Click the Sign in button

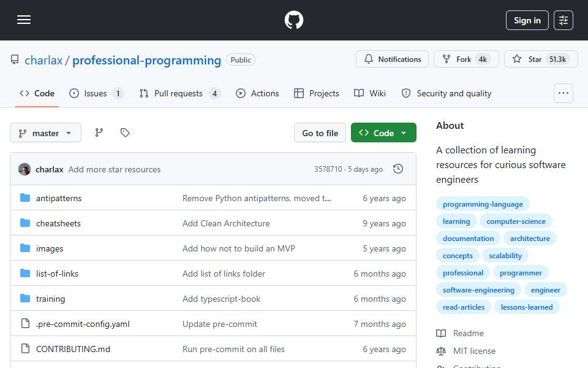click(527, 20)
